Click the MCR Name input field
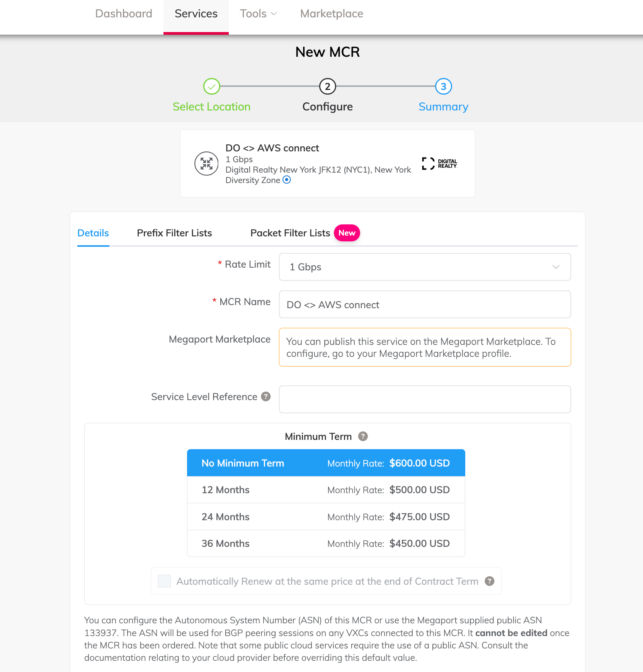This screenshot has width=643, height=672. 425,305
